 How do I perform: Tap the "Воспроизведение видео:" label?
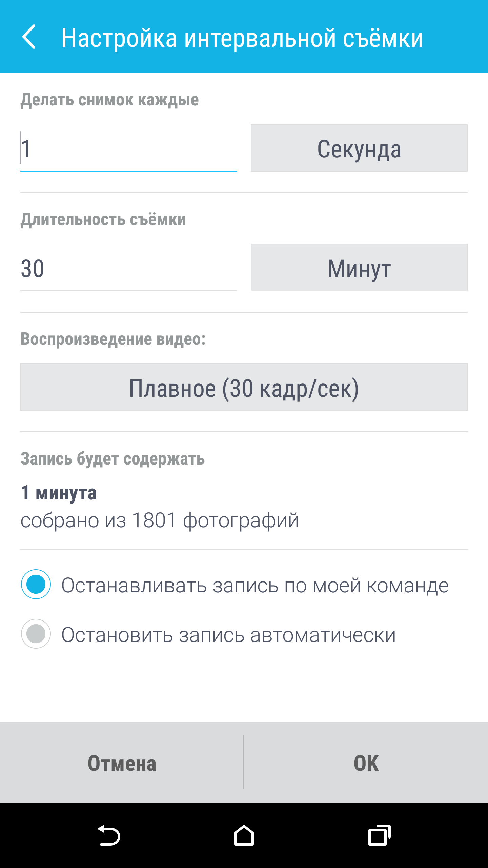click(113, 339)
